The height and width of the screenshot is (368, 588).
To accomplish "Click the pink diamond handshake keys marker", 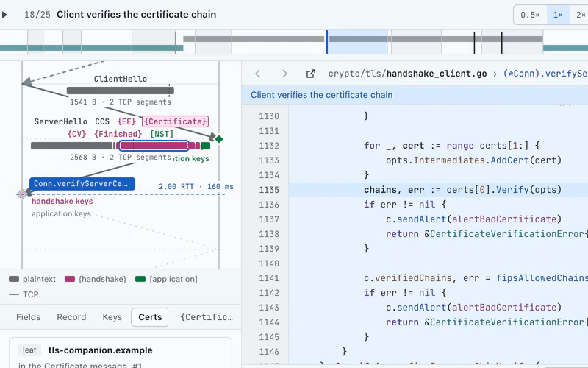I will click(x=22, y=194).
